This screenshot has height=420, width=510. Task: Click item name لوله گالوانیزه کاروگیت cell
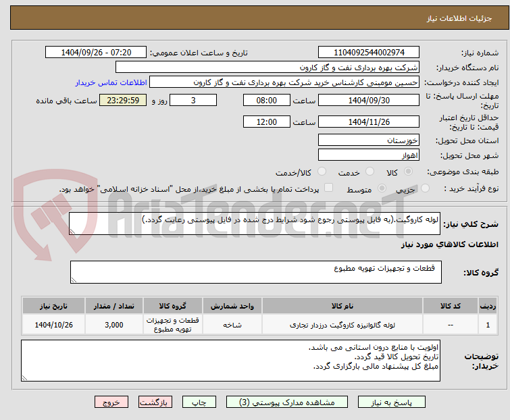pos(342,325)
